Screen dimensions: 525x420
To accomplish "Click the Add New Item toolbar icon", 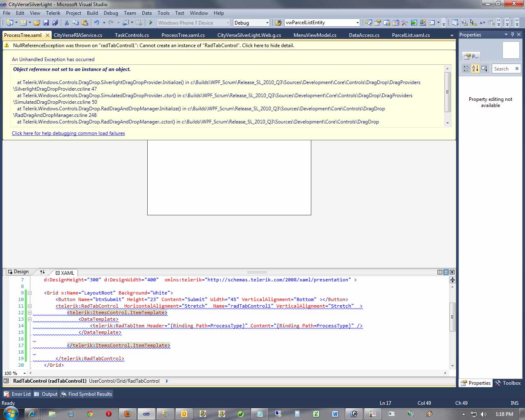I will tap(23, 23).
